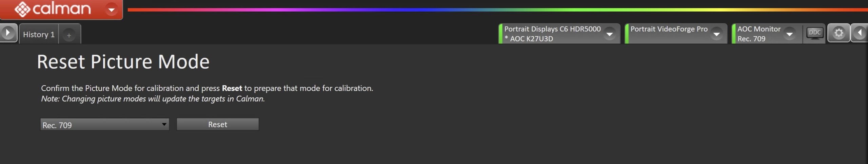Add a new history tab

click(69, 35)
